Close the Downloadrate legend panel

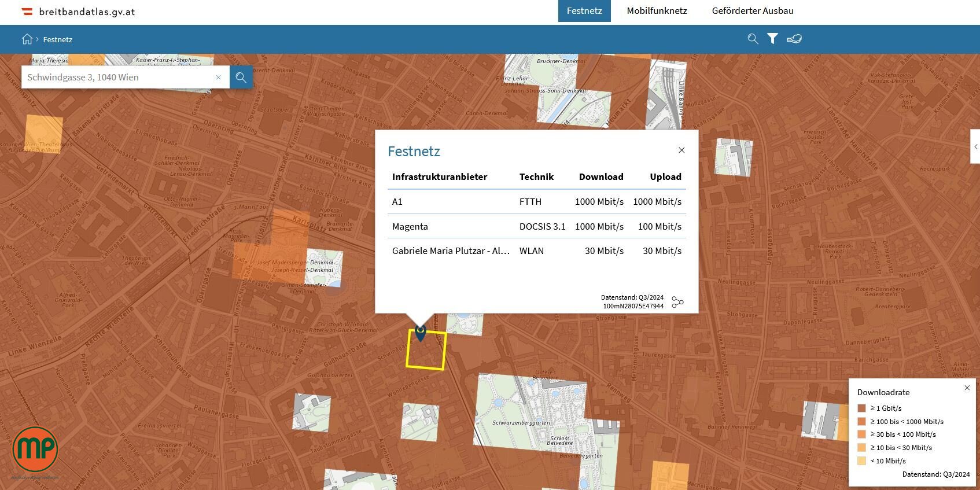point(967,388)
